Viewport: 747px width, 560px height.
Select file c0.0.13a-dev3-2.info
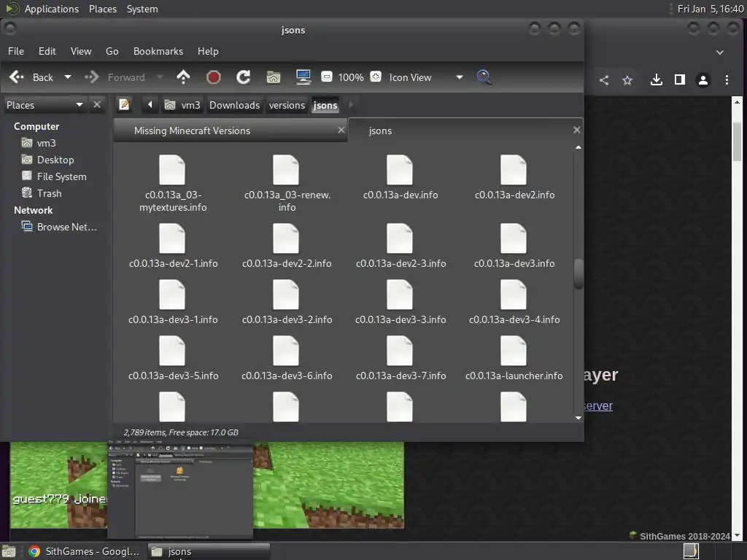tap(286, 302)
